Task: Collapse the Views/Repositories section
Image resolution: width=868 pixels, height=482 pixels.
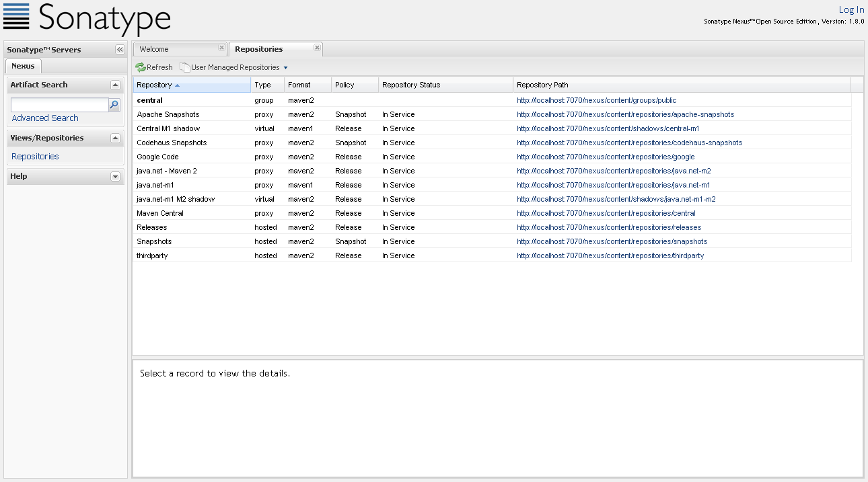Action: pyautogui.click(x=115, y=138)
